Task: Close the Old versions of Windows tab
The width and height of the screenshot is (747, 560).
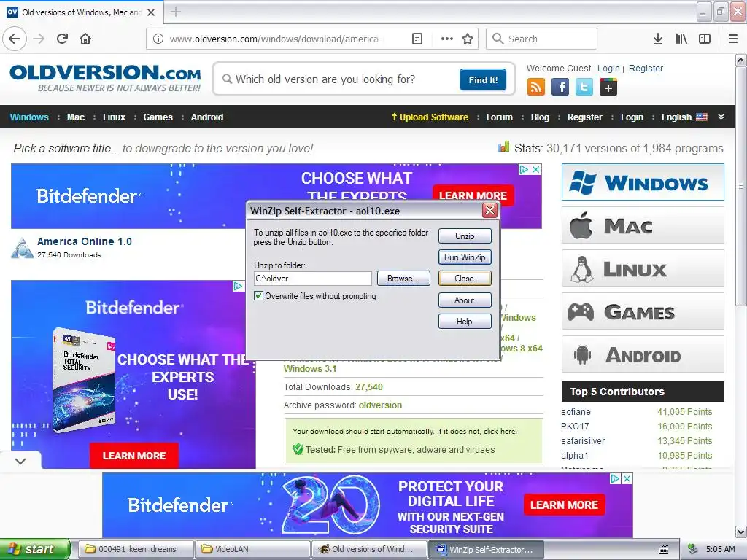Action: point(151,12)
